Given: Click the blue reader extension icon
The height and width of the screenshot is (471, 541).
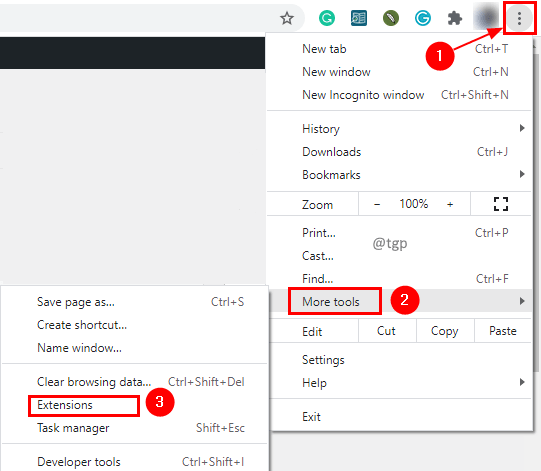Looking at the screenshot, I should (358, 18).
